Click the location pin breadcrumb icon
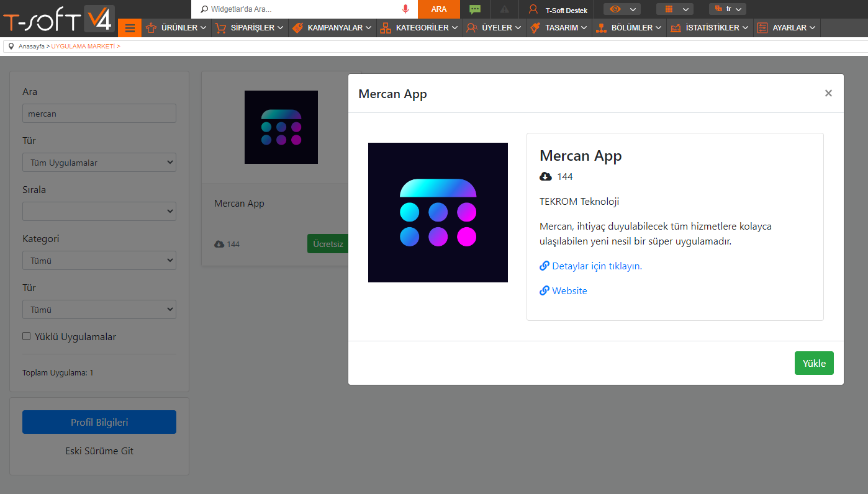 click(11, 46)
